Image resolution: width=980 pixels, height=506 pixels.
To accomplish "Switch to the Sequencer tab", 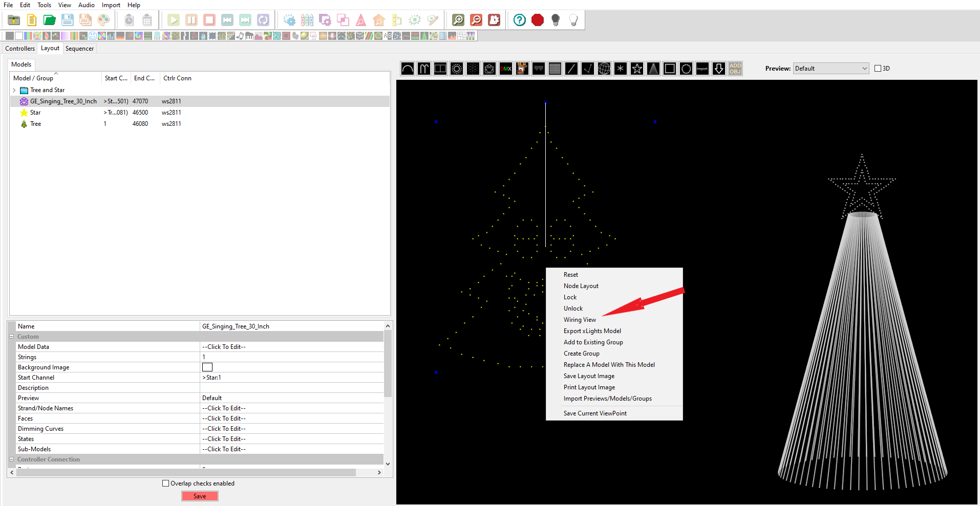I will 79,49.
